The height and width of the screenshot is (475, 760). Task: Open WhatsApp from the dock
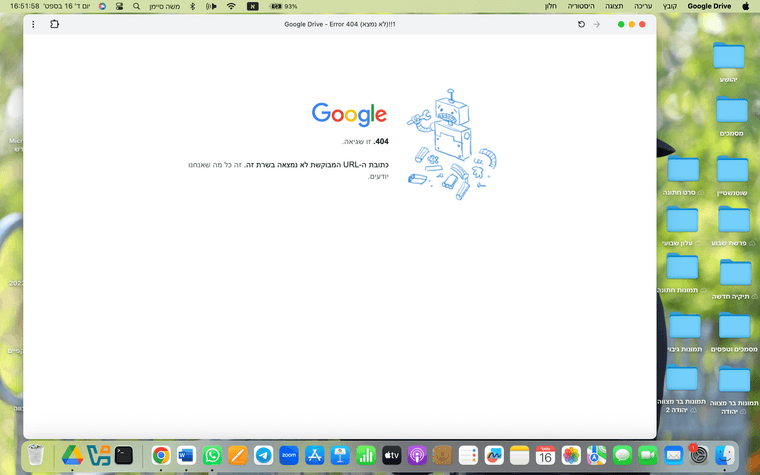point(212,456)
